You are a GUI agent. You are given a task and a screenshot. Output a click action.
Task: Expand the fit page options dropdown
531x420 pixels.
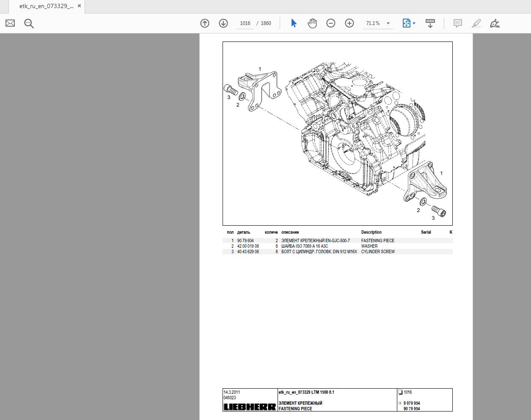pyautogui.click(x=414, y=23)
